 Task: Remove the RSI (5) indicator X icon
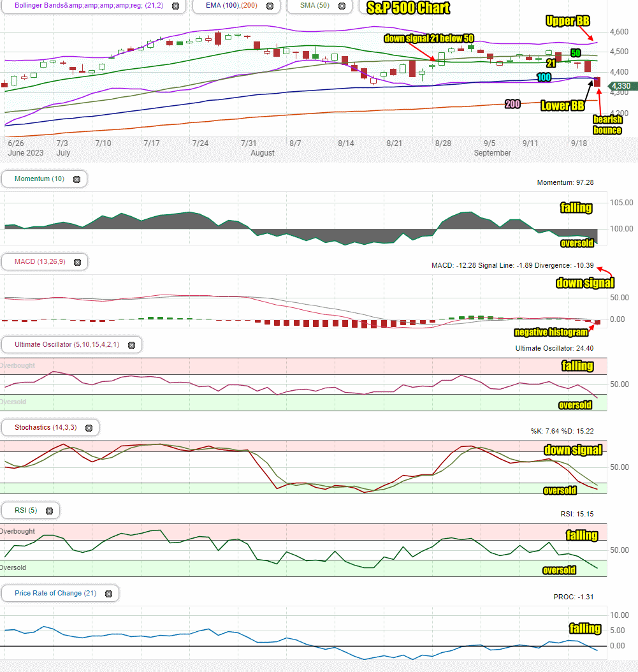(49, 511)
